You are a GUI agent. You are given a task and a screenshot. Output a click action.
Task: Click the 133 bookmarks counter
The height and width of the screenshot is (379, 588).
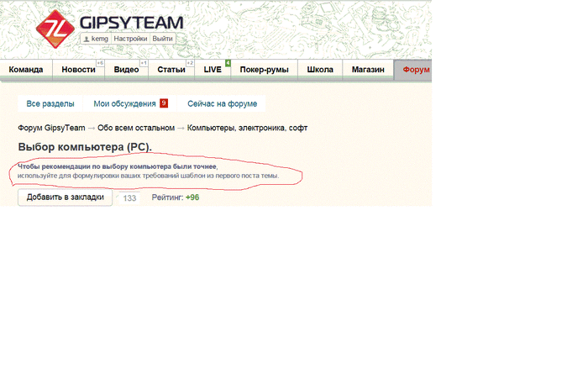coord(129,198)
